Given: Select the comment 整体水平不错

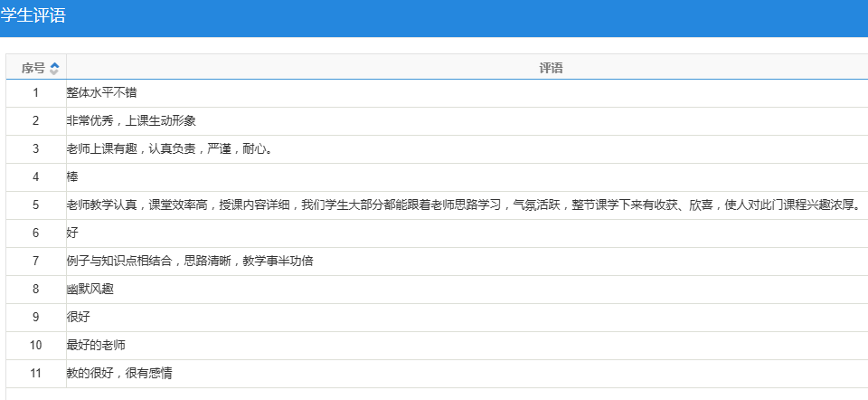Looking at the screenshot, I should [x=101, y=92].
